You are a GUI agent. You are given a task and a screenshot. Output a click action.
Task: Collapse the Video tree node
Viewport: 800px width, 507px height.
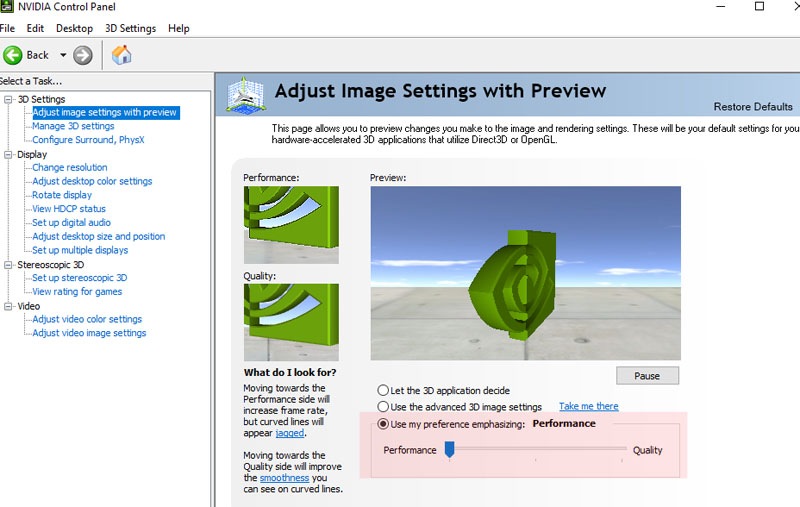point(8,306)
